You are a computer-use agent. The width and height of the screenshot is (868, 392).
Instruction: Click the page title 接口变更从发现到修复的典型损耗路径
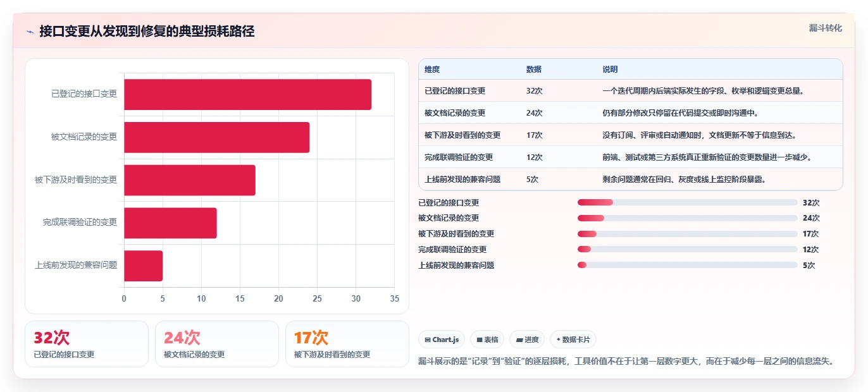pyautogui.click(x=147, y=32)
